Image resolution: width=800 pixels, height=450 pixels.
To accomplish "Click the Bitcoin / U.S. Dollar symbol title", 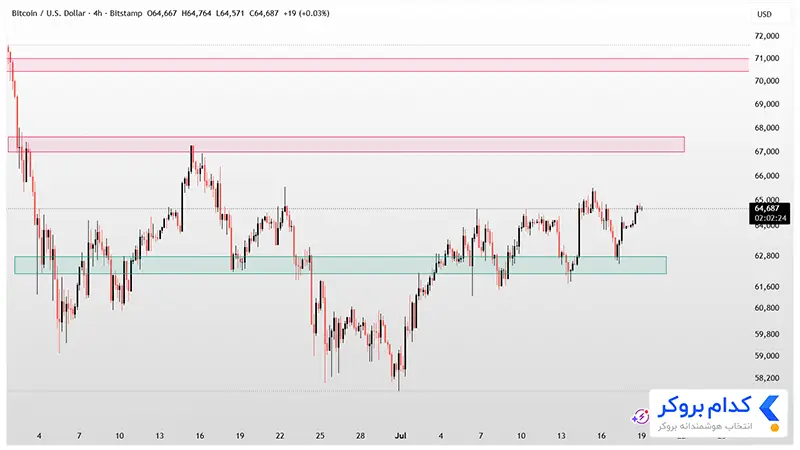I will pyautogui.click(x=48, y=13).
